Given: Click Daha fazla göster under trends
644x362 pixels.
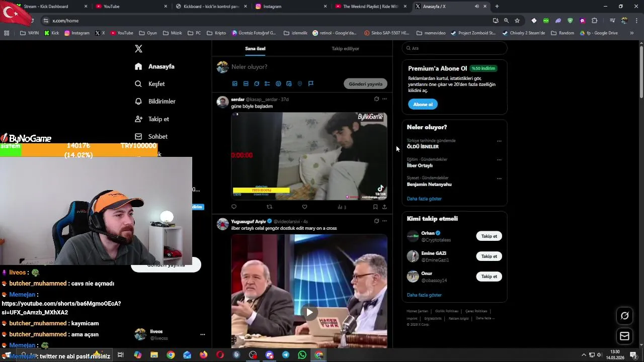Looking at the screenshot, I should 424,199.
